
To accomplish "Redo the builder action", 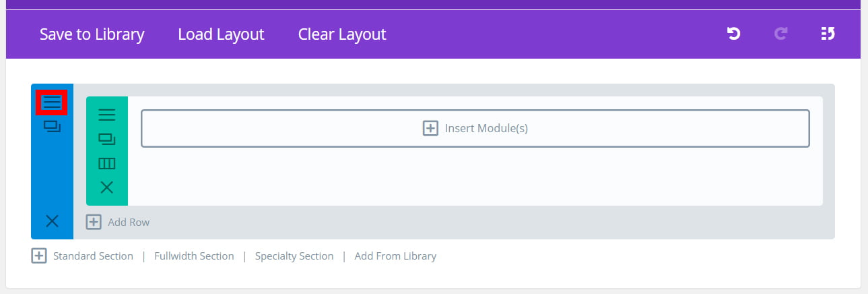I will pyautogui.click(x=781, y=34).
